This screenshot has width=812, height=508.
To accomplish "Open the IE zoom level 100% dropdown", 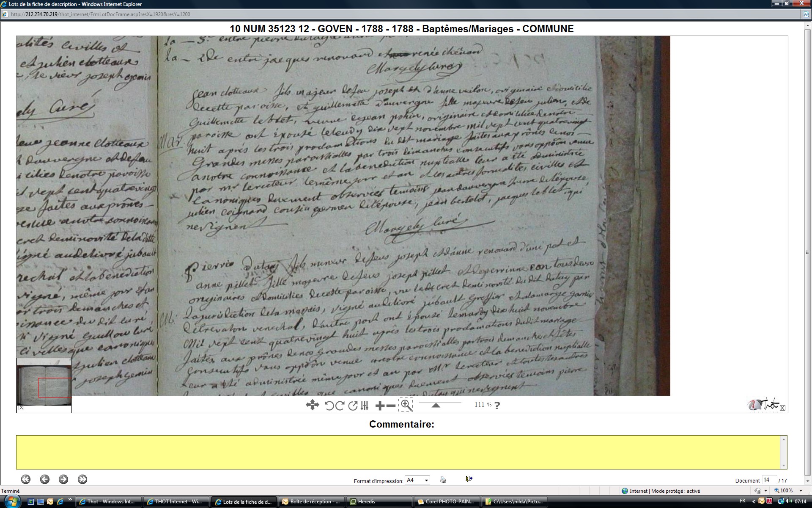I will pyautogui.click(x=801, y=491).
